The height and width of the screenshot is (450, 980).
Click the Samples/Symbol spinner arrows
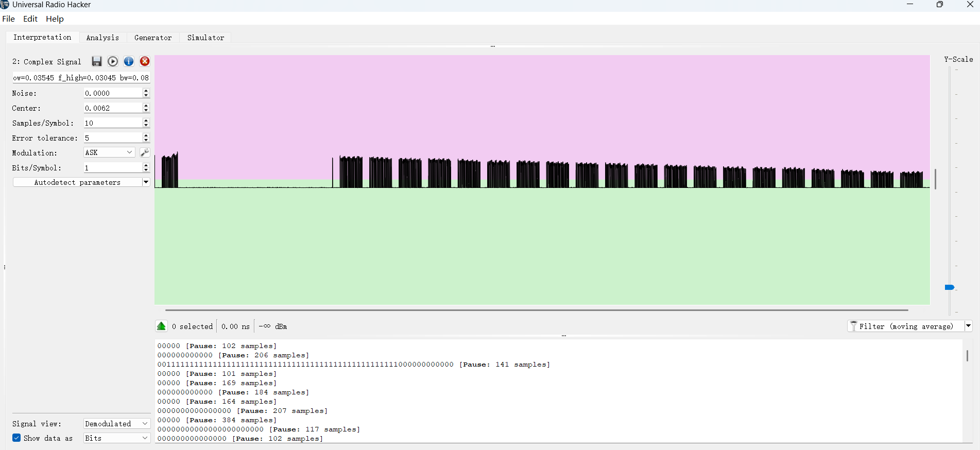pos(146,123)
